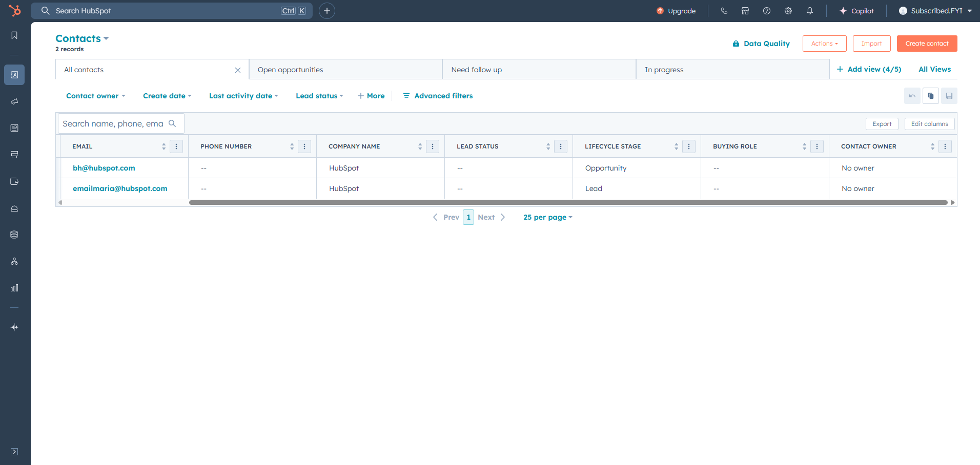Screen dimensions: 980x465
Task: Sort by the Phone Number column
Action: tap(292, 146)
